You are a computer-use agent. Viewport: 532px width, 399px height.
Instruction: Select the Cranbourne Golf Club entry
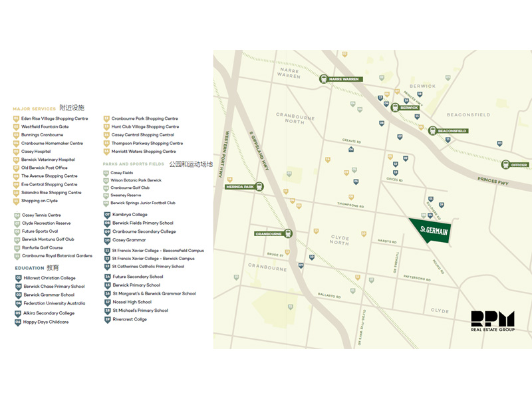coord(130,188)
